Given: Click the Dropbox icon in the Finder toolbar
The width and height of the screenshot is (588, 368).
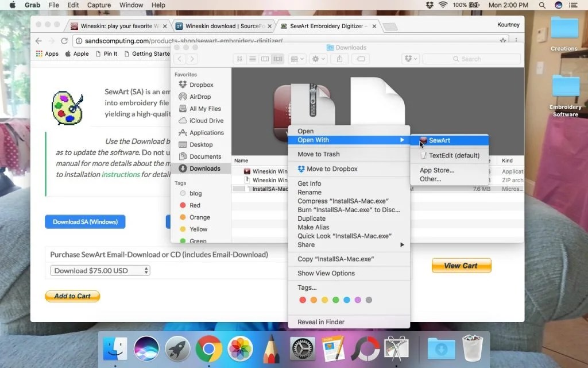Looking at the screenshot, I should (x=409, y=59).
